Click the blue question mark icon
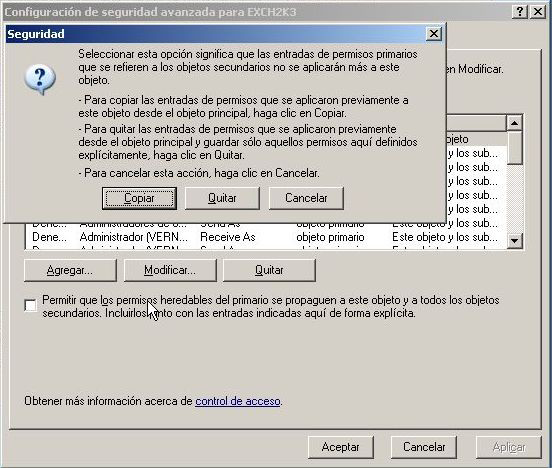This screenshot has height=468, width=552. click(x=40, y=79)
